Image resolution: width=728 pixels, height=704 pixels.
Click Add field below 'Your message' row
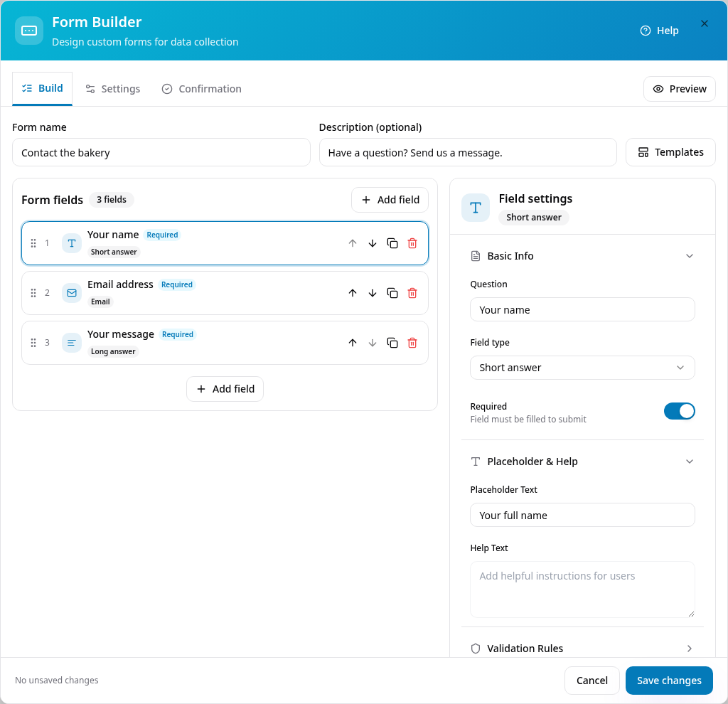coord(225,389)
